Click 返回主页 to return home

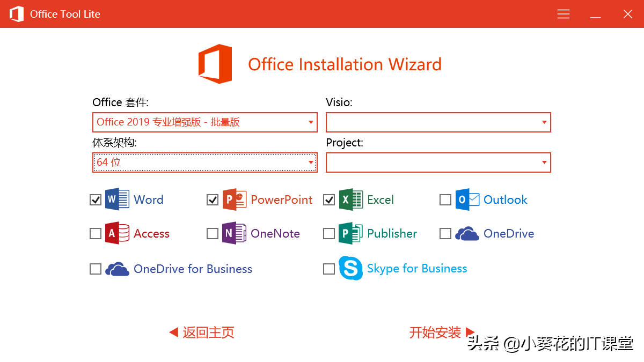(x=202, y=333)
